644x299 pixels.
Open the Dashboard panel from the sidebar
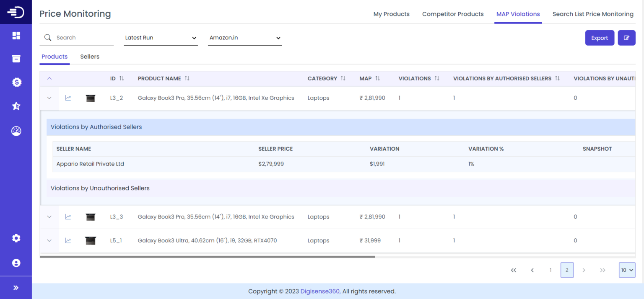click(x=16, y=36)
